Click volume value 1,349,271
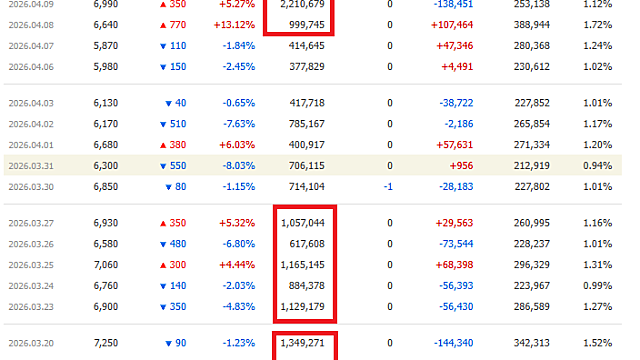The image size is (640, 360). pos(303,343)
